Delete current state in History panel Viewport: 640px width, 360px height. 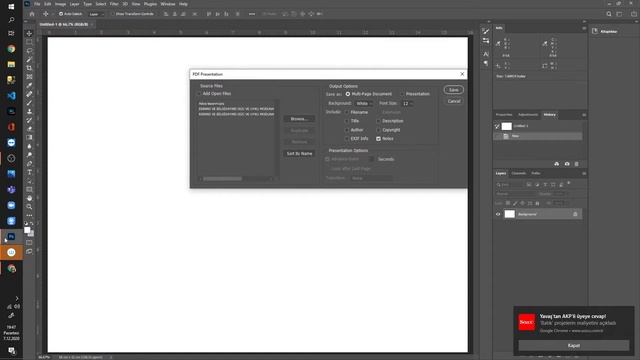(577, 164)
